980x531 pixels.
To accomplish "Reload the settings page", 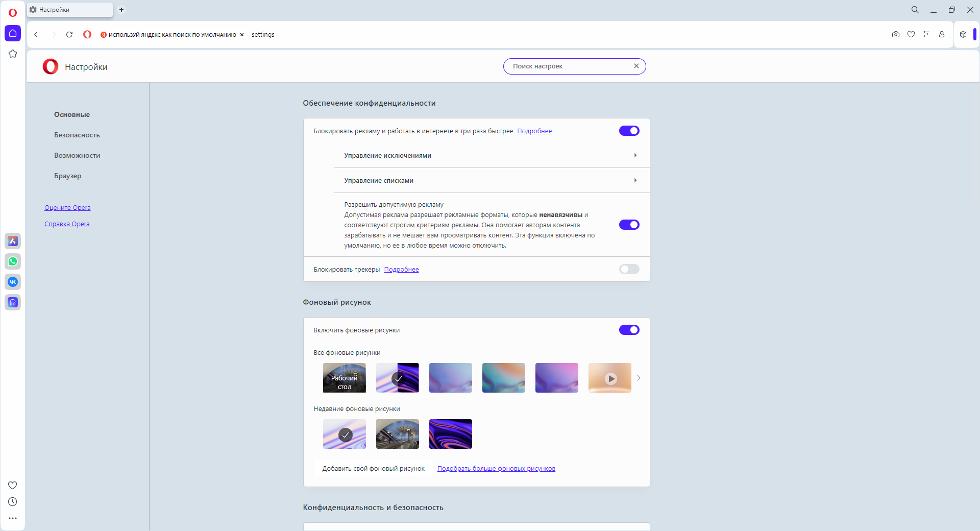I will pos(69,35).
